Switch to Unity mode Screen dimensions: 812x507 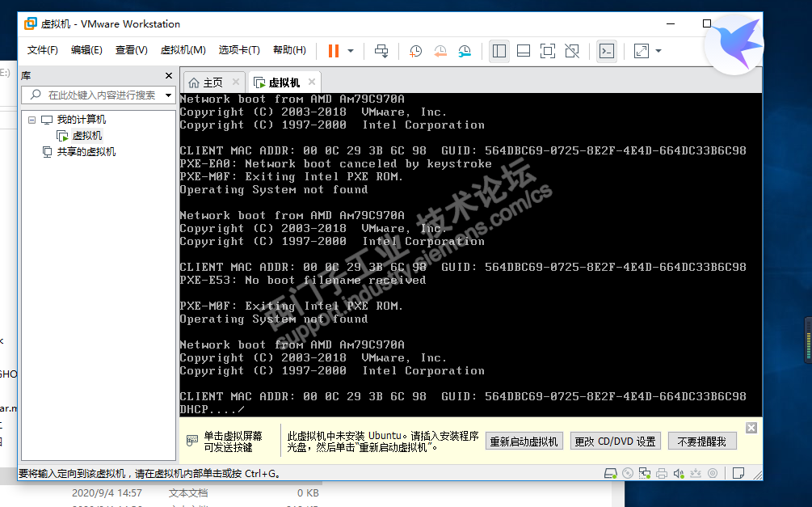pyautogui.click(x=572, y=51)
